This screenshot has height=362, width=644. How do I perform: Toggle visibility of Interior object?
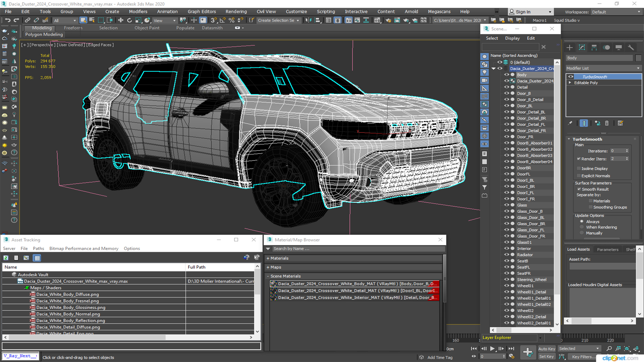(x=506, y=249)
